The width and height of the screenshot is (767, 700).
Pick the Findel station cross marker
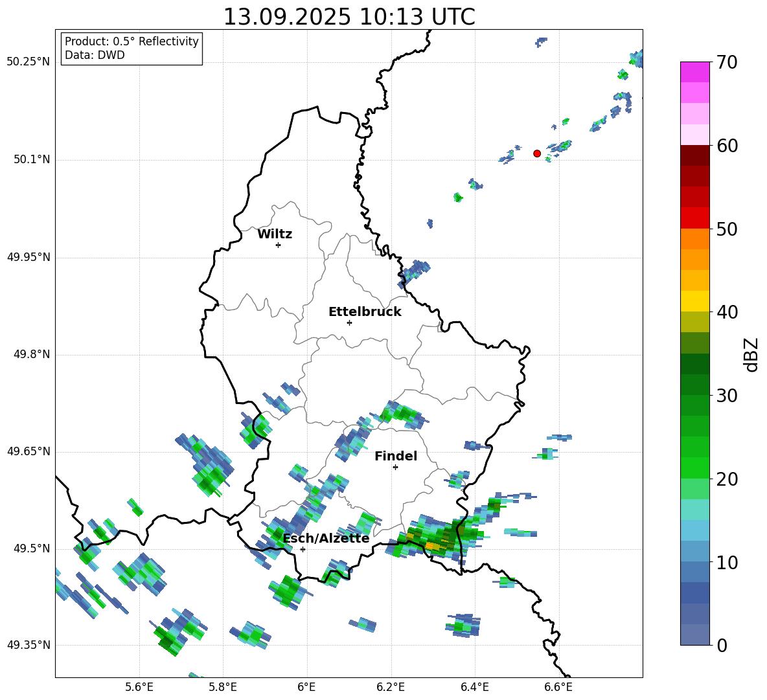coord(395,467)
